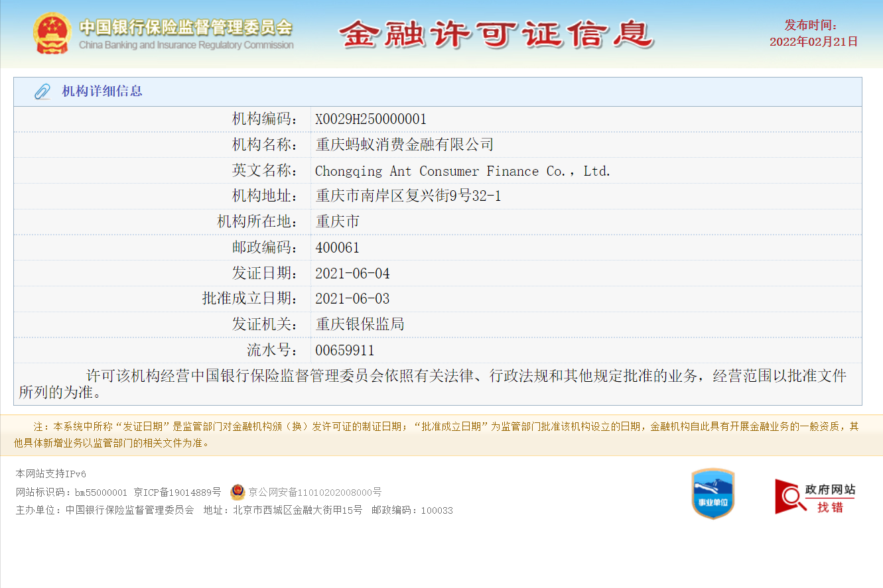Click footer sponsor text 主办单位
The width and height of the screenshot is (883, 588).
click(x=105, y=510)
